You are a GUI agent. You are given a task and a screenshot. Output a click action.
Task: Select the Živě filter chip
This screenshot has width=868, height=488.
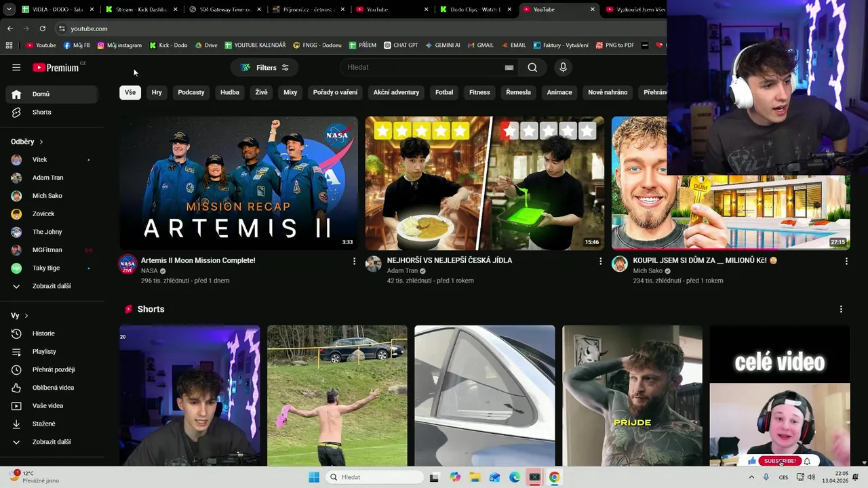pos(261,92)
